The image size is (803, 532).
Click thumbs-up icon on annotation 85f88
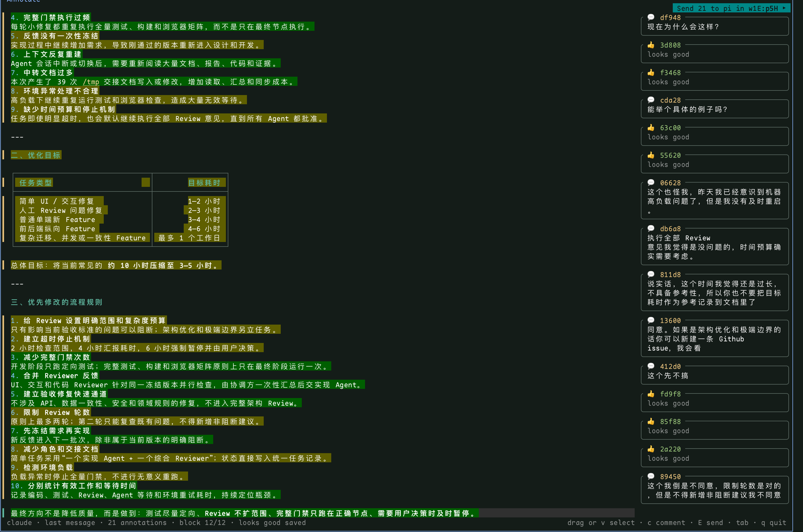click(x=651, y=421)
